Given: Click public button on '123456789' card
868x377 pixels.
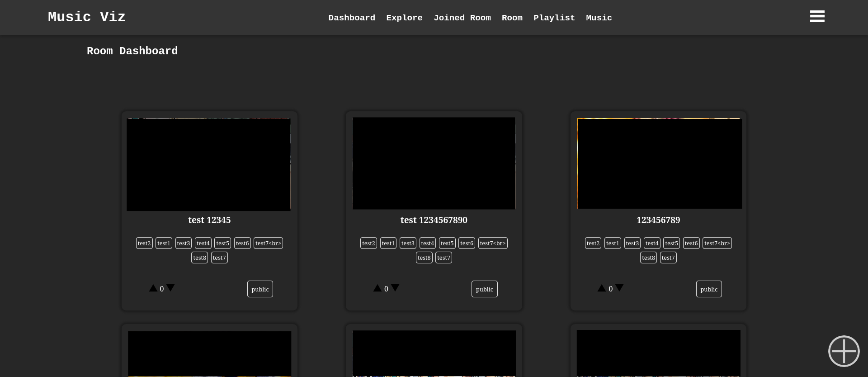Looking at the screenshot, I should (709, 289).
